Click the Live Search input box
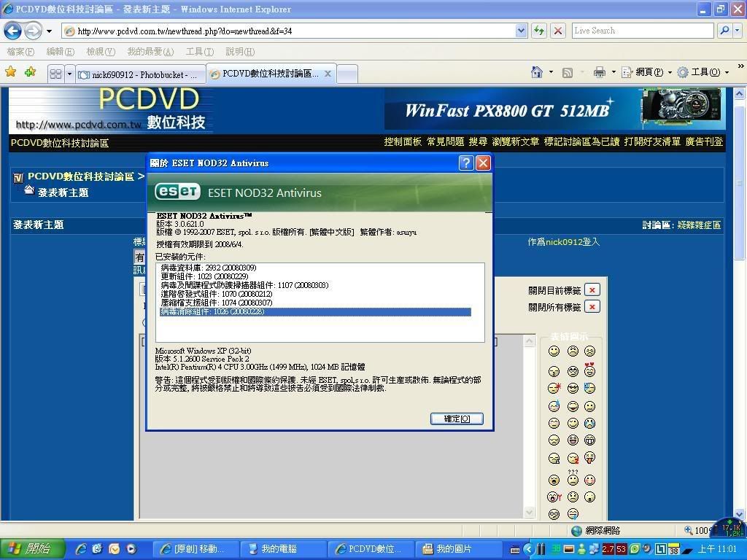747x560 pixels. [642, 31]
